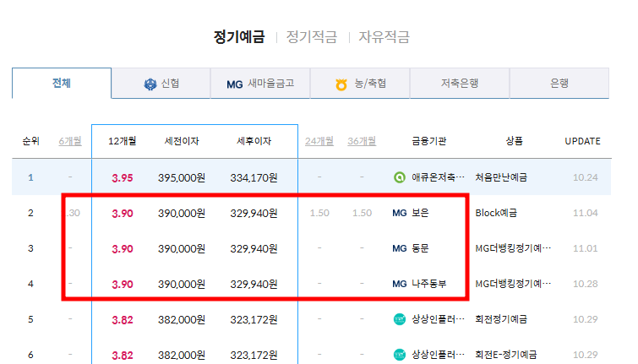Click 395,000원 pre-tax interest
This screenshot has height=364, width=638.
(x=182, y=177)
